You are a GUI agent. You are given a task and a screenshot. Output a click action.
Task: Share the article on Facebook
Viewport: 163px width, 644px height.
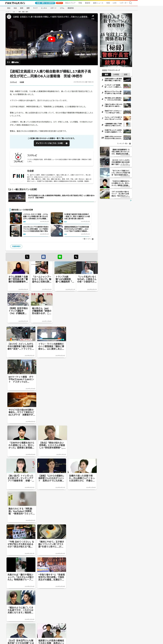point(43,257)
